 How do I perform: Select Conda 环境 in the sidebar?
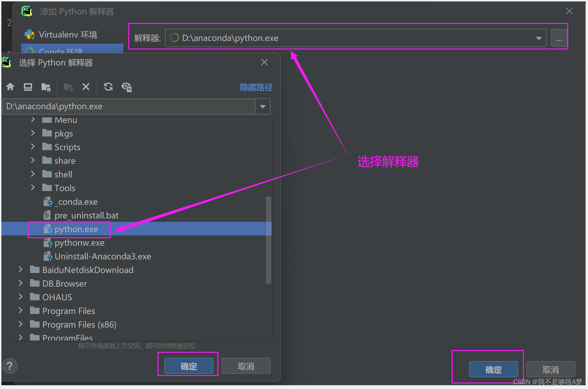[x=72, y=49]
